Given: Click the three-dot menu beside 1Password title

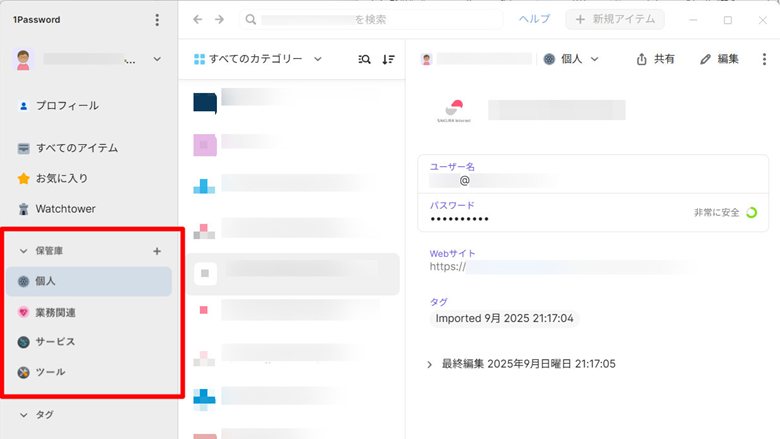Looking at the screenshot, I should (x=156, y=20).
